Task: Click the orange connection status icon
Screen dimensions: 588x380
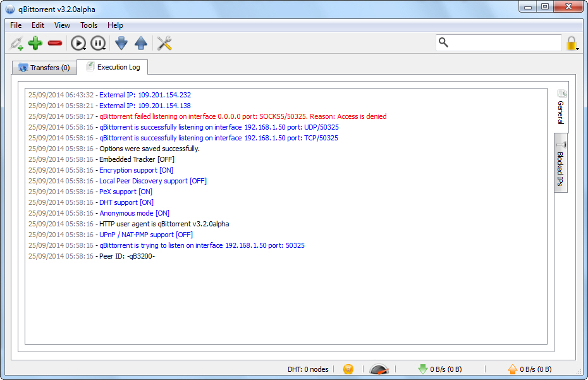Action: pyautogui.click(x=348, y=369)
